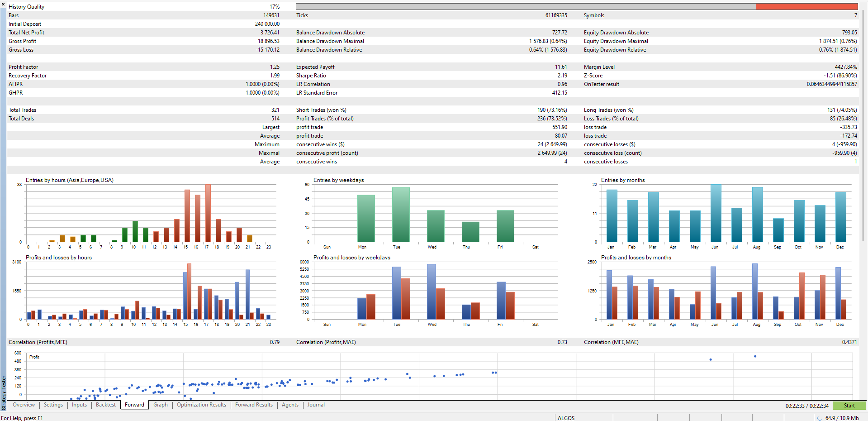This screenshot has height=421, width=868.
Task: Select Equity Drawdown Maximal value 1 874.51 (0.76%)
Action: point(838,41)
